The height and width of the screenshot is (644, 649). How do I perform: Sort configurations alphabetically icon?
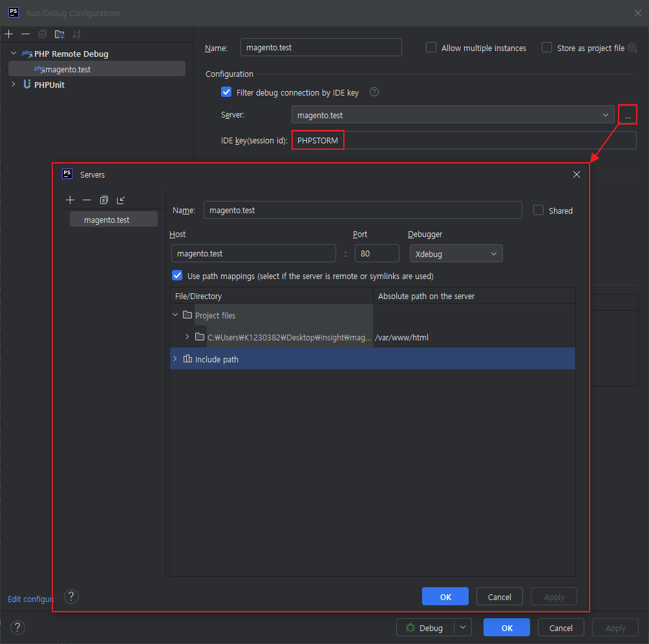point(76,34)
